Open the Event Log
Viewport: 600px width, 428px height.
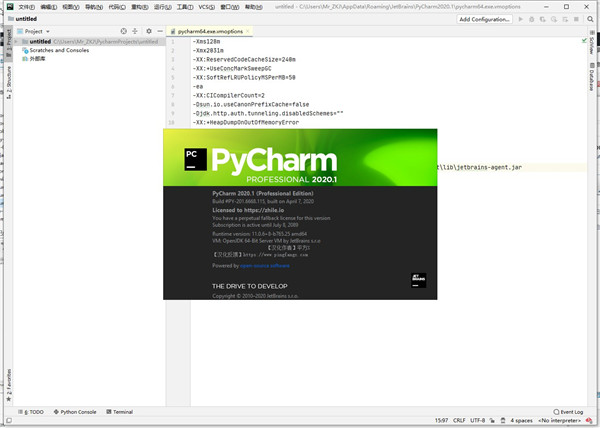coord(568,412)
